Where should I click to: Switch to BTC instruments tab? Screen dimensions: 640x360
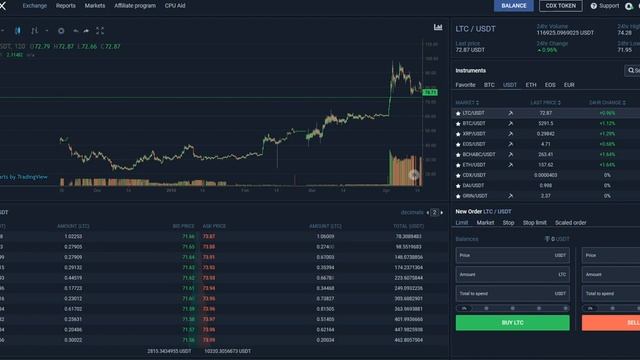[x=489, y=85]
